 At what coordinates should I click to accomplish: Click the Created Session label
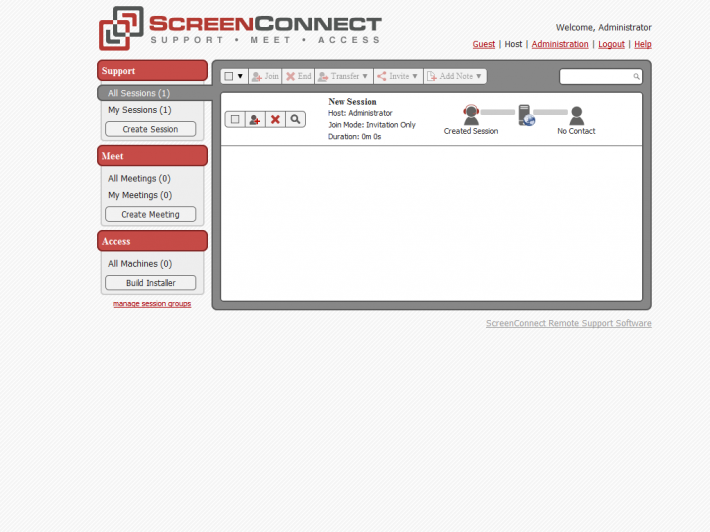(x=471, y=131)
